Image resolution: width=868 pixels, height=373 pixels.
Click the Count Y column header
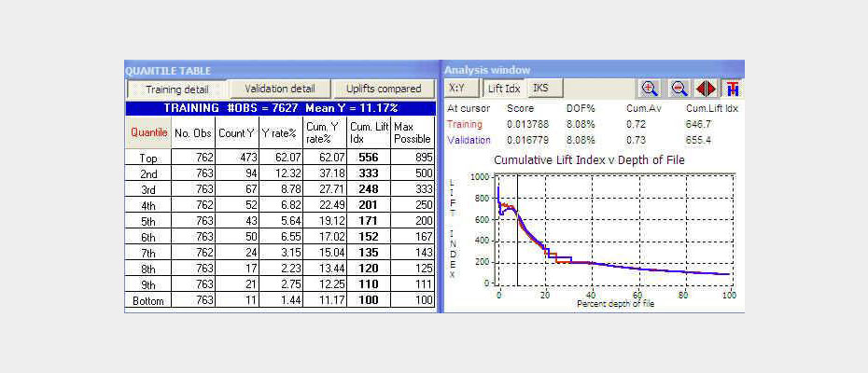click(x=237, y=132)
